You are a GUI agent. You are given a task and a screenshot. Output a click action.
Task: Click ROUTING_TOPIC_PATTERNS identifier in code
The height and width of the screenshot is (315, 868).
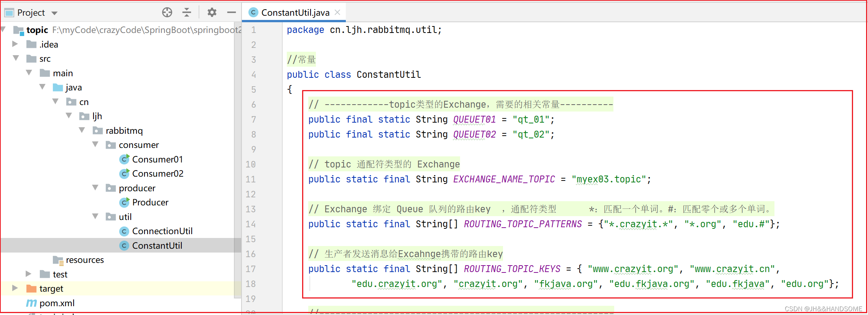523,224
